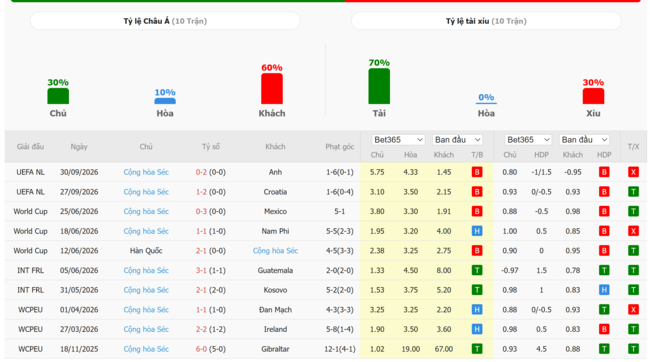Click the Ngày column header
The width and height of the screenshot is (650, 362).
coord(79,146)
